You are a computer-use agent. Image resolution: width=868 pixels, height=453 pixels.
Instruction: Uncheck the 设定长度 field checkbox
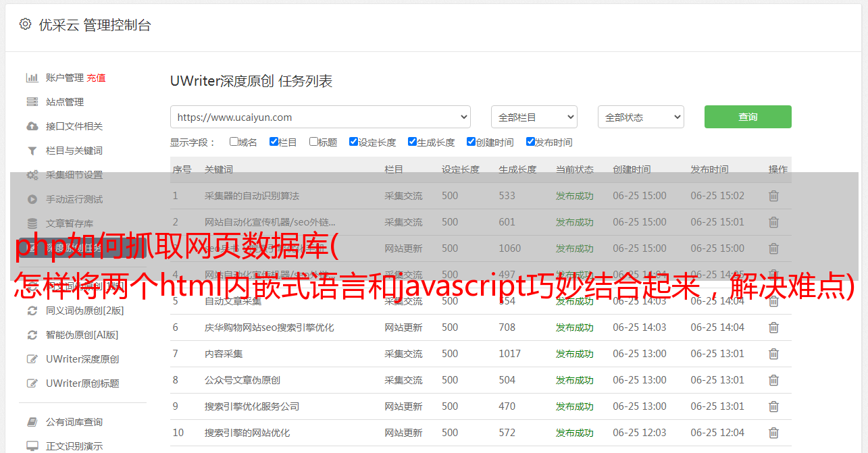(x=353, y=142)
